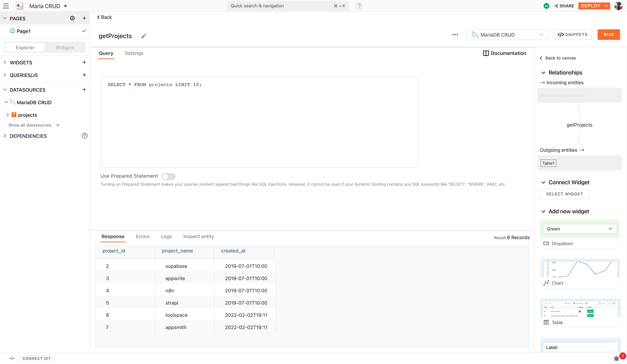This screenshot has width=627, height=364.
Task: Toggle the Use Prepared Statement switch
Action: point(168,176)
